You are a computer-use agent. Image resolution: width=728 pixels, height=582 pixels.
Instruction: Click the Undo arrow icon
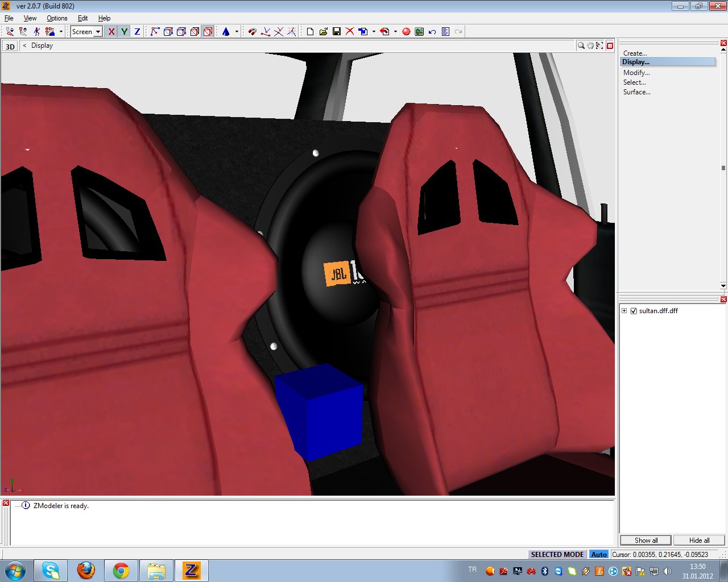tap(432, 32)
